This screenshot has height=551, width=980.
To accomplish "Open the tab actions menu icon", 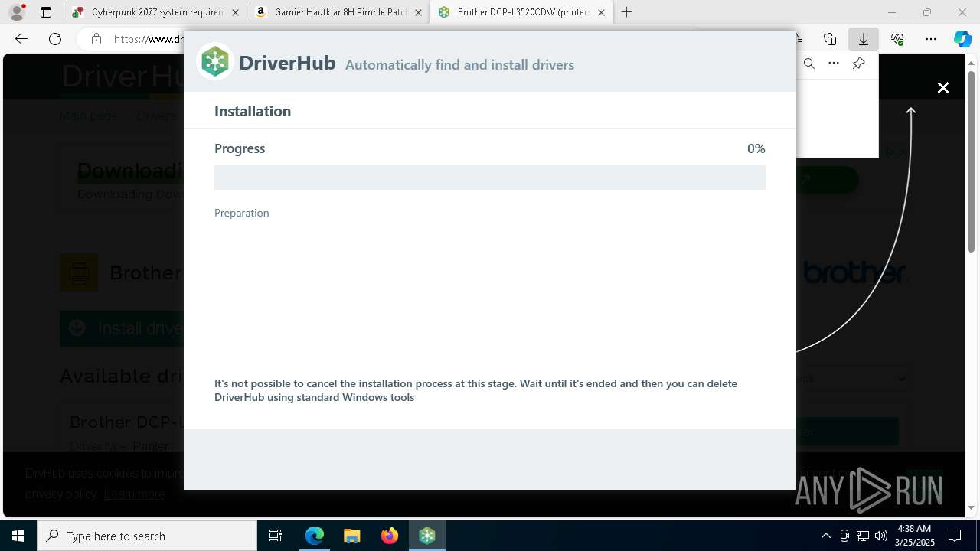I will tap(46, 12).
